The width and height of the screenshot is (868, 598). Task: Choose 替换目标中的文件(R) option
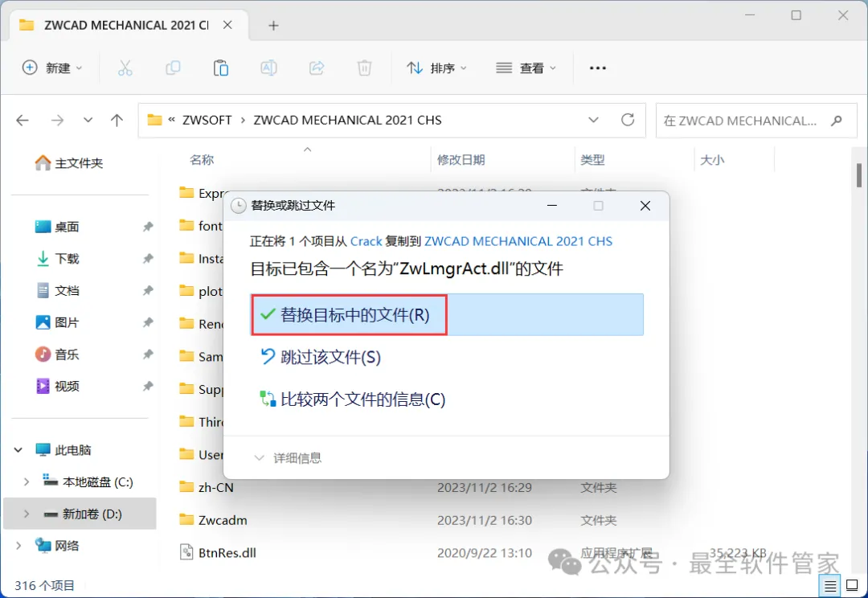pos(447,314)
